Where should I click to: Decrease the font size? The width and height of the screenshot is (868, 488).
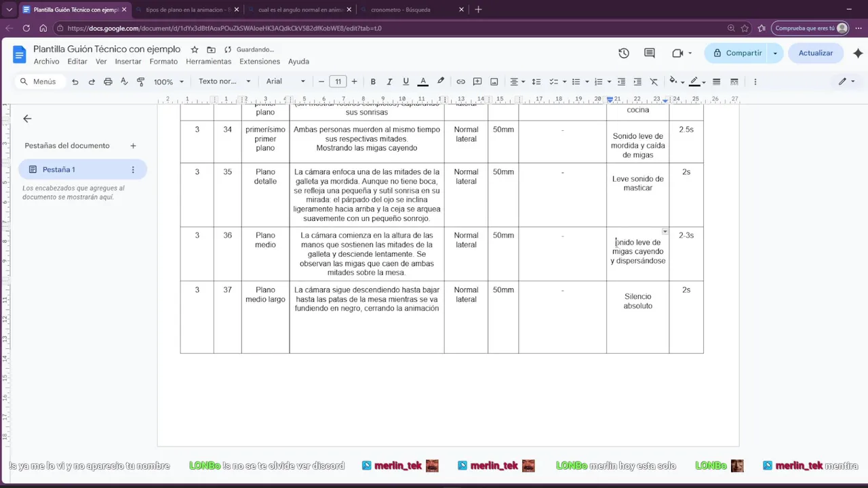(321, 81)
